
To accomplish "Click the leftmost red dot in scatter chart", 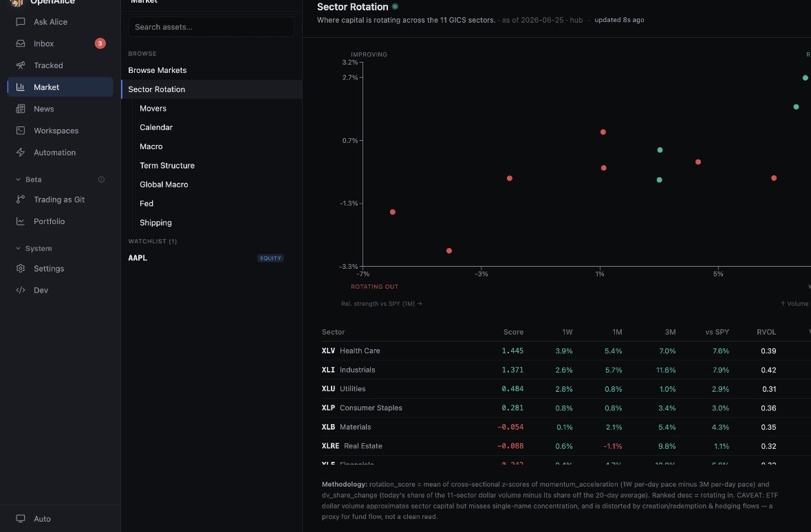I will point(393,212).
